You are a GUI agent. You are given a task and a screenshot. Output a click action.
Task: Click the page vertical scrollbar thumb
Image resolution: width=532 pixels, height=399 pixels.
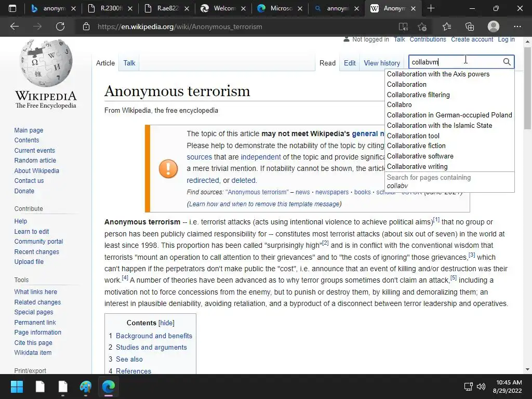527,88
